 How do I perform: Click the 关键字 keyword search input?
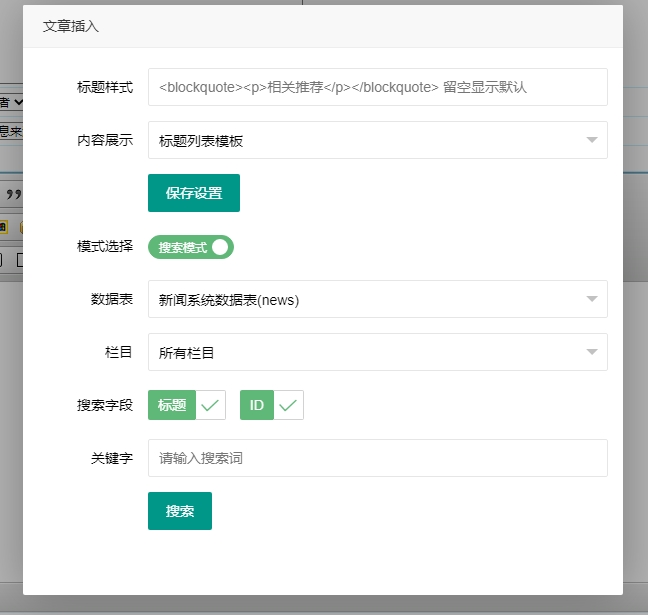(377, 458)
